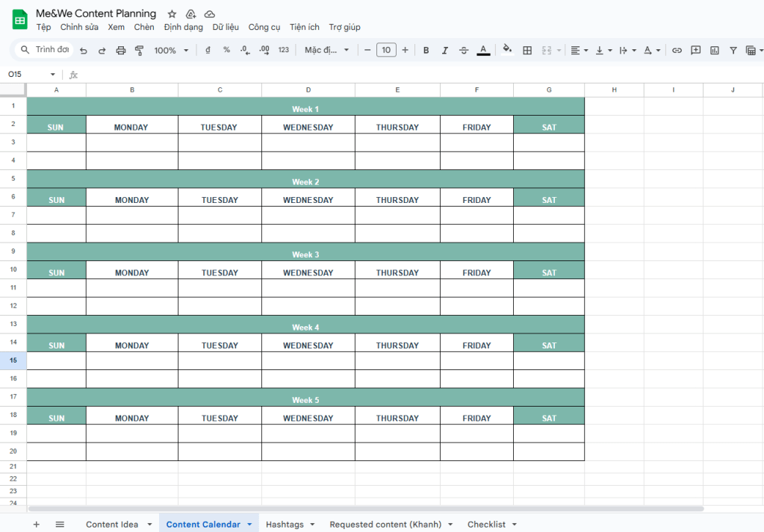Add a comment using toolbar icon

696,50
